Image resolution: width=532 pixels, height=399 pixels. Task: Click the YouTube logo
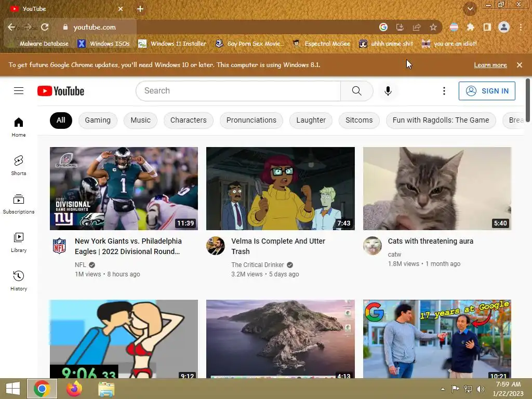61,91
